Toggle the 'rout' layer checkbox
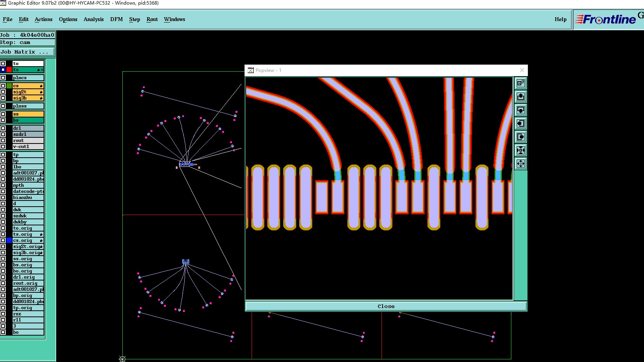Image resolution: width=644 pixels, height=362 pixels. [x=3, y=140]
